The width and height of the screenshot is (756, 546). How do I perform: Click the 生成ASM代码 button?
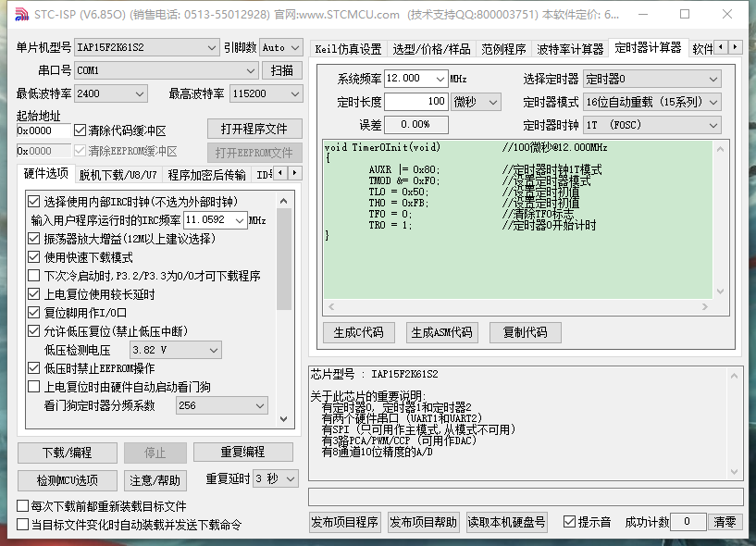[442, 332]
